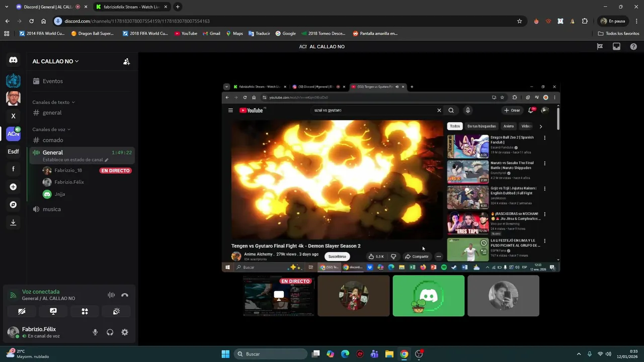Open Todos los favoritos bookmarks folder
The width and height of the screenshot is (644, 362).
[618, 33]
